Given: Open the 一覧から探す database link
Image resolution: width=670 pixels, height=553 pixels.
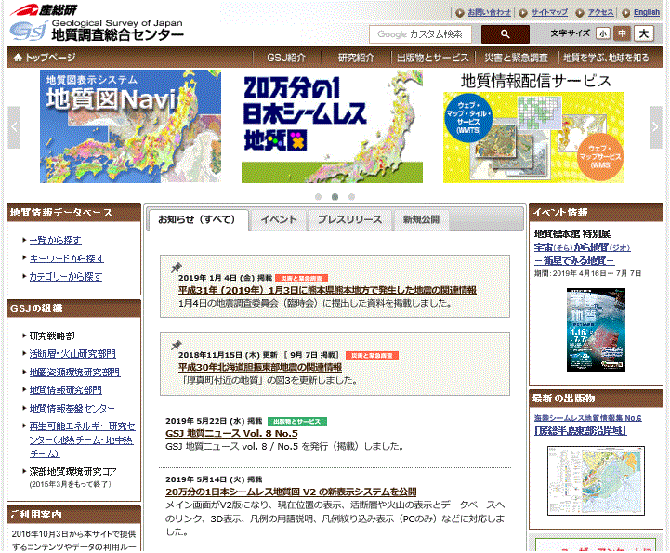Looking at the screenshot, I should [56, 240].
